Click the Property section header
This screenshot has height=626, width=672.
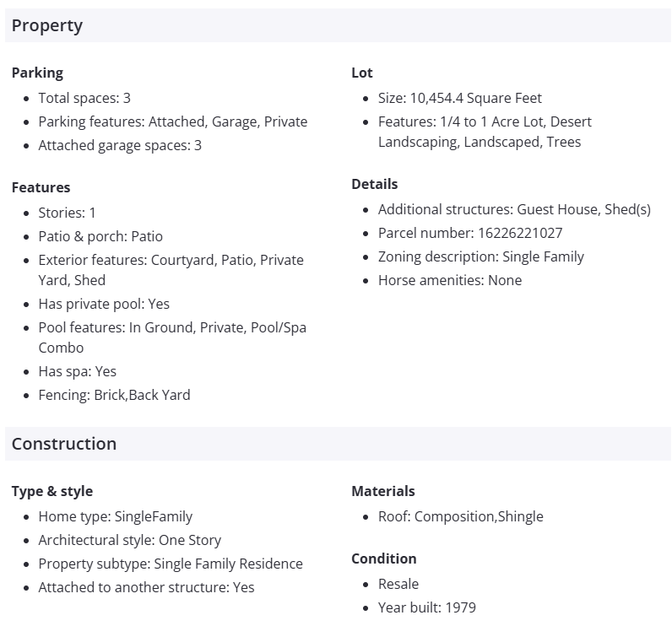pyautogui.click(x=47, y=25)
